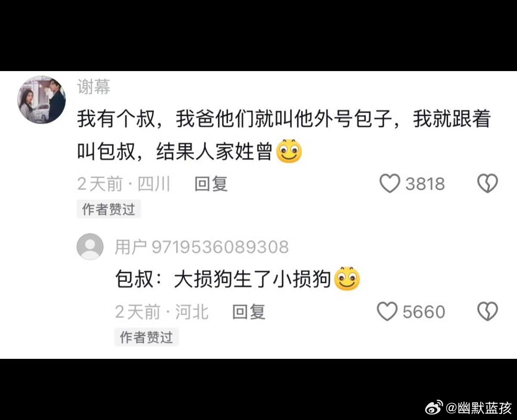Reply to the Hebei user's comment via 回复
Image resolution: width=517 pixels, height=420 pixels.
click(249, 312)
